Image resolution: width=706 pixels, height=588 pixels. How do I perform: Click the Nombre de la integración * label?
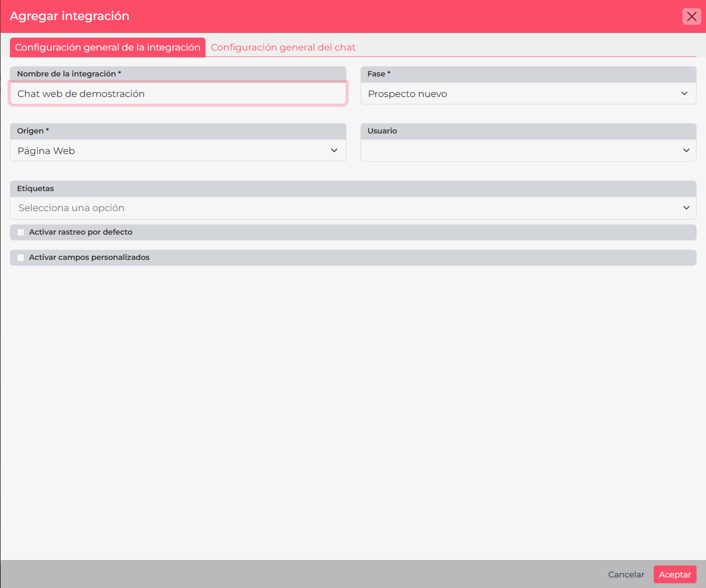pyautogui.click(x=69, y=74)
